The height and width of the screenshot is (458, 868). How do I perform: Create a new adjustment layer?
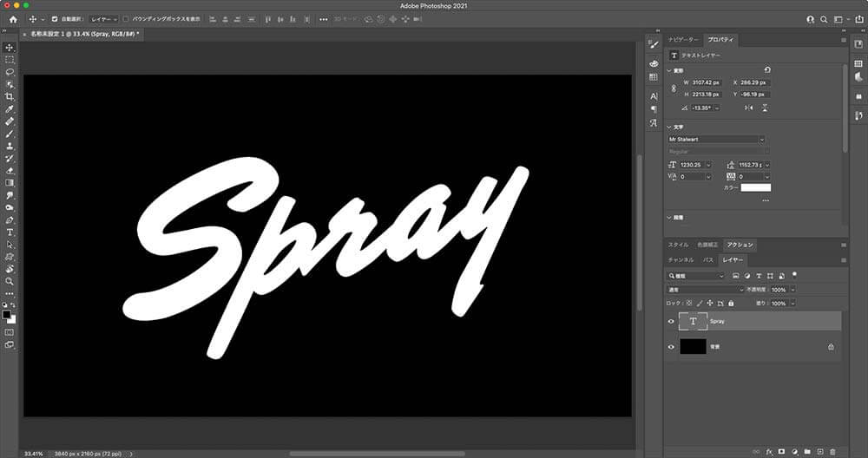(795, 452)
